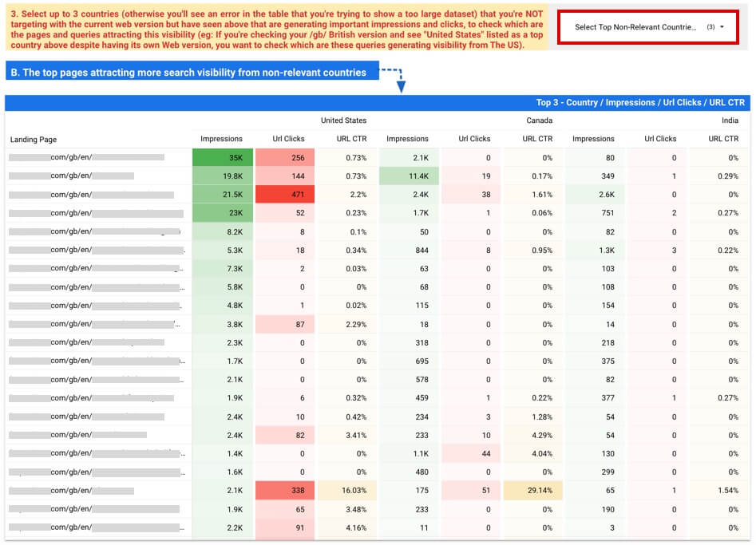Select the 695 Canada impressions cell
The height and width of the screenshot is (545, 756).
(409, 361)
